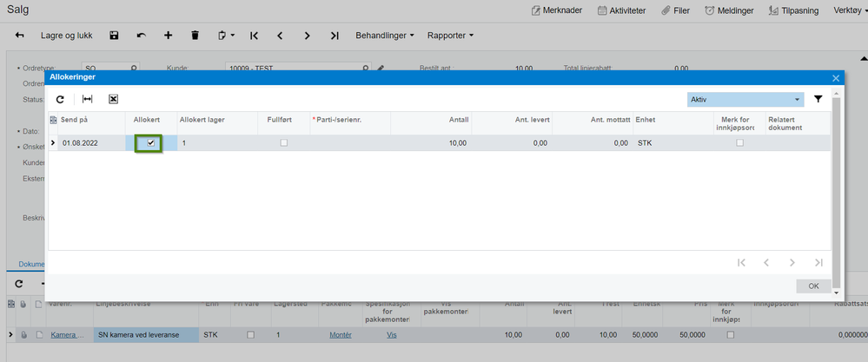Open the Ordretype lookup magnifier

[x=134, y=69]
